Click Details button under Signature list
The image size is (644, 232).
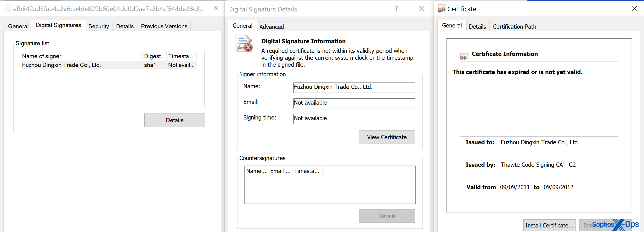175,120
